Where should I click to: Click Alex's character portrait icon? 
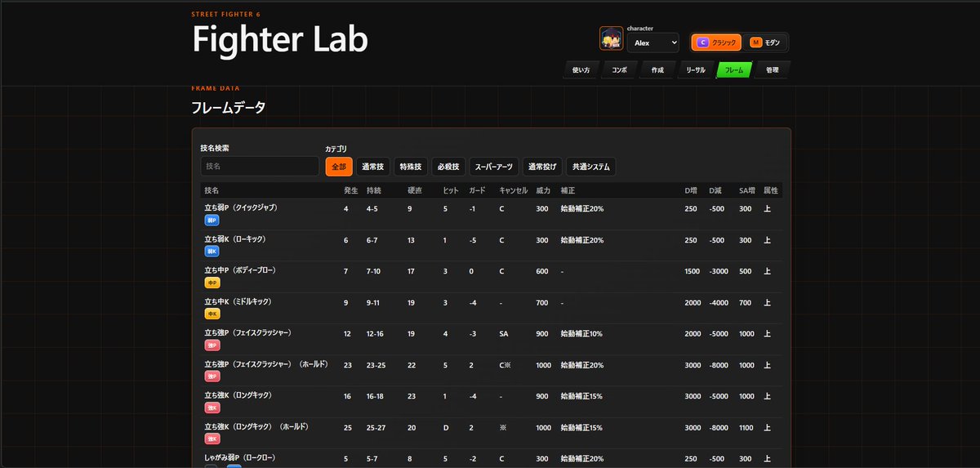coord(611,38)
